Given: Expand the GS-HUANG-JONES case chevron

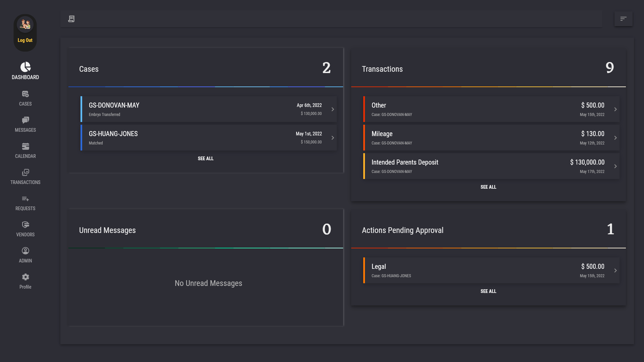Looking at the screenshot, I should pyautogui.click(x=332, y=138).
